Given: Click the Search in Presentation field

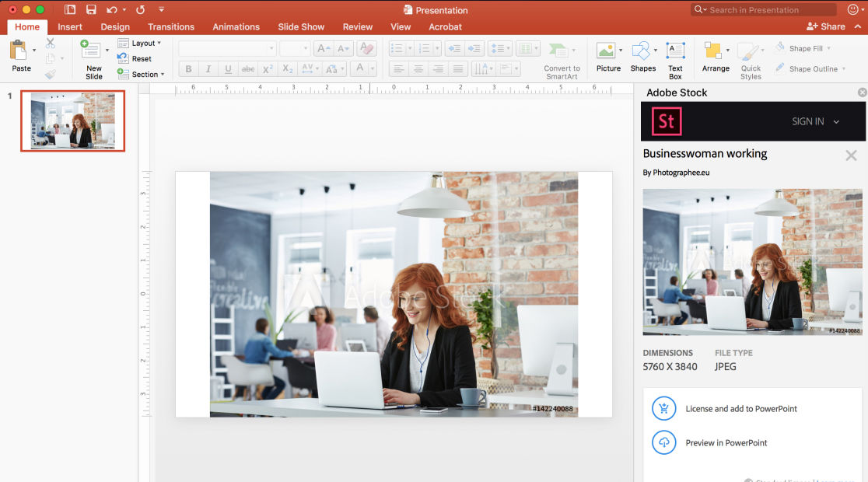Looking at the screenshot, I should (764, 10).
